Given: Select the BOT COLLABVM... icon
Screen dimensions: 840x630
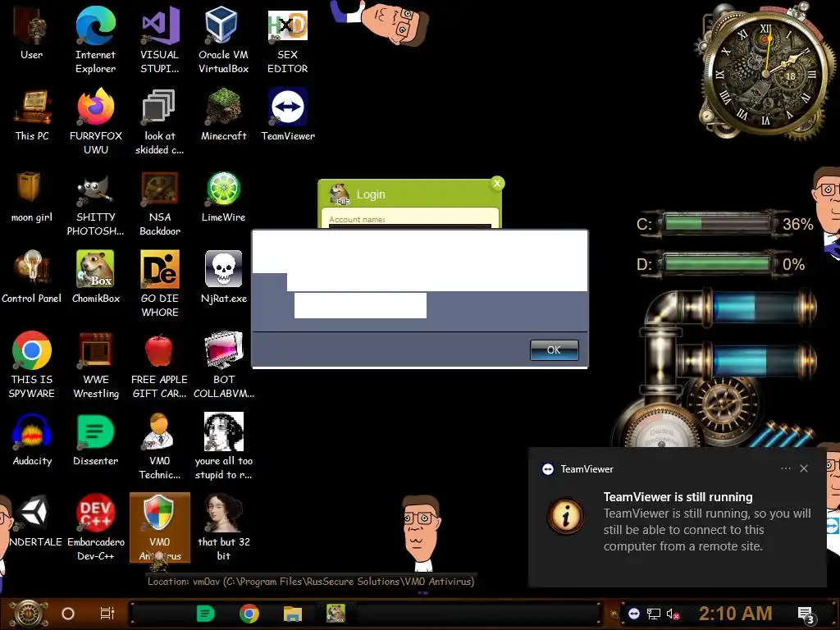Looking at the screenshot, I should pos(223,364).
